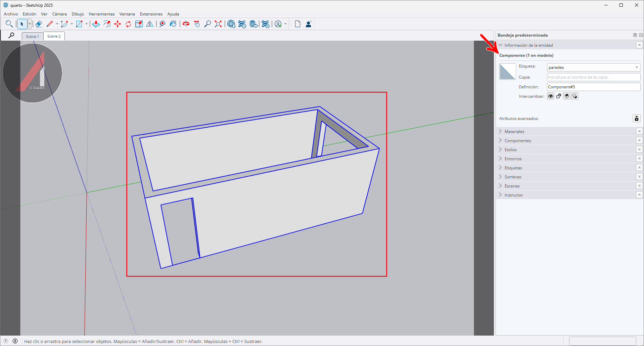Select the Push/Pull tool

[x=96, y=24]
